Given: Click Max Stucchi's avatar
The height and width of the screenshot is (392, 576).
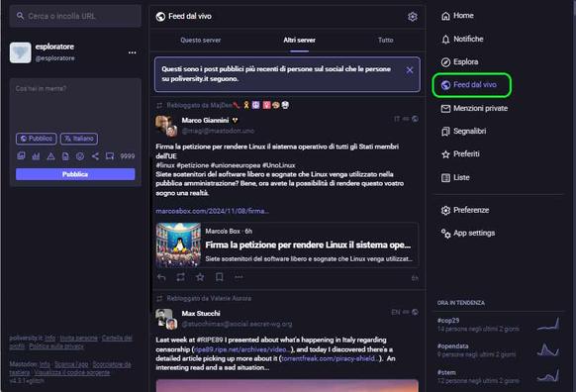Looking at the screenshot, I should [166, 319].
